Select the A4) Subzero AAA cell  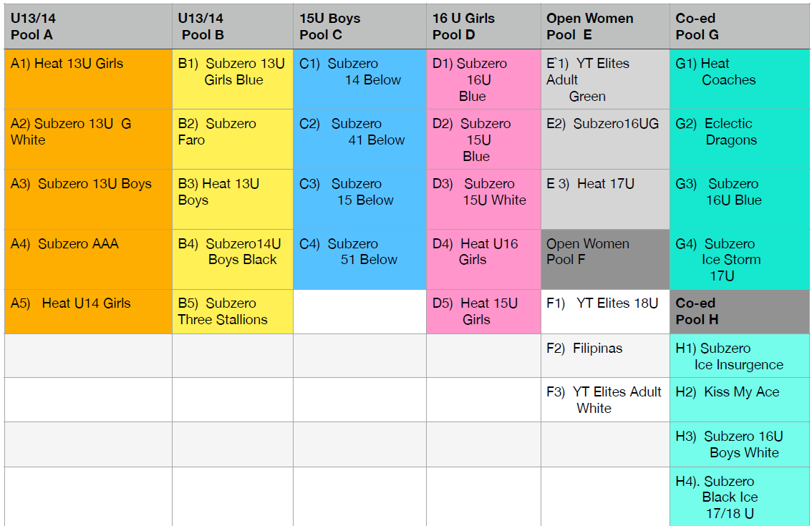(x=87, y=259)
